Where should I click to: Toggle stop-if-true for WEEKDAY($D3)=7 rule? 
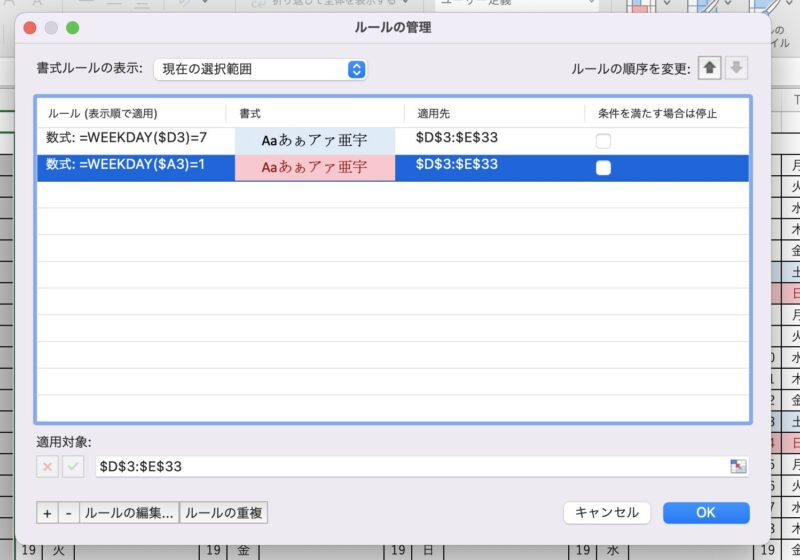(603, 141)
